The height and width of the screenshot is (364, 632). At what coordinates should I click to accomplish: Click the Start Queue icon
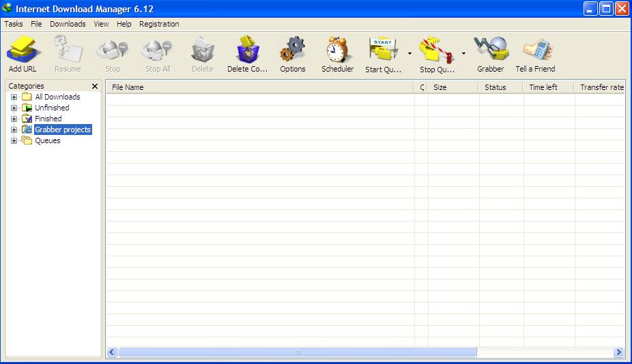[384, 50]
